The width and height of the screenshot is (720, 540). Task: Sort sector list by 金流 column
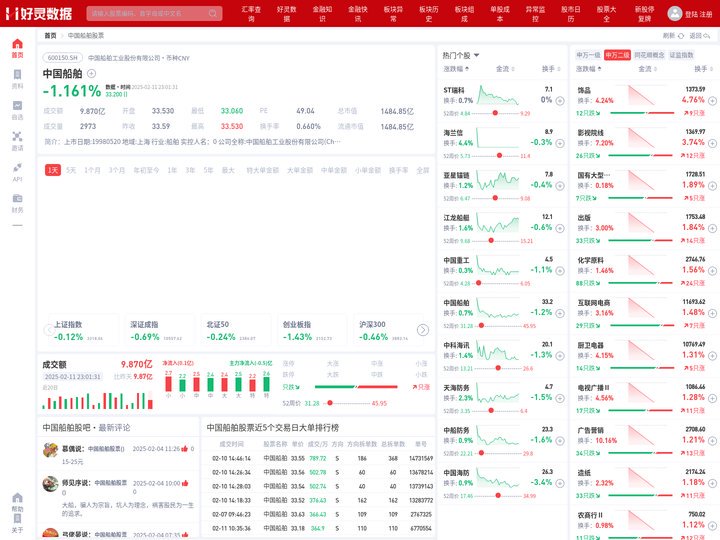pos(647,69)
